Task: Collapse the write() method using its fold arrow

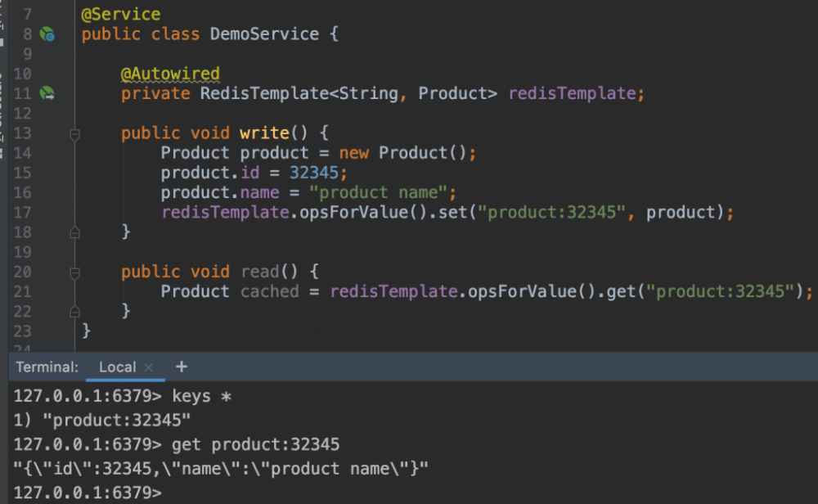Action: [x=74, y=133]
